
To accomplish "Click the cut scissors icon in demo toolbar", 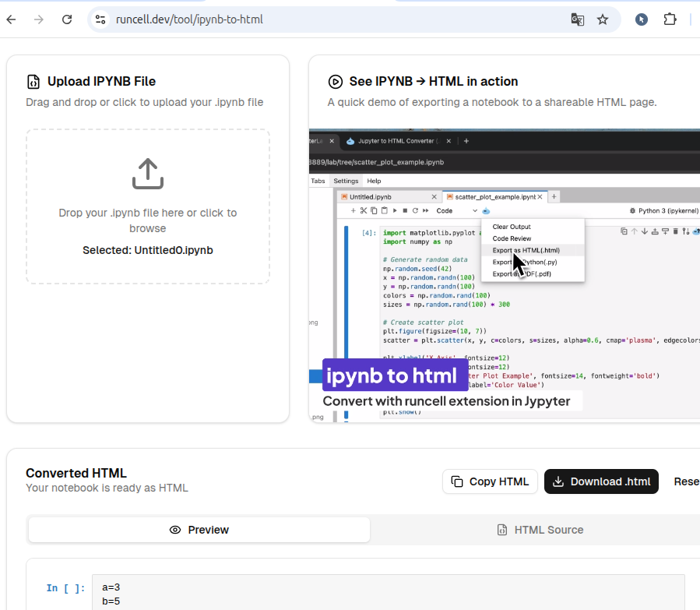I will click(x=364, y=211).
